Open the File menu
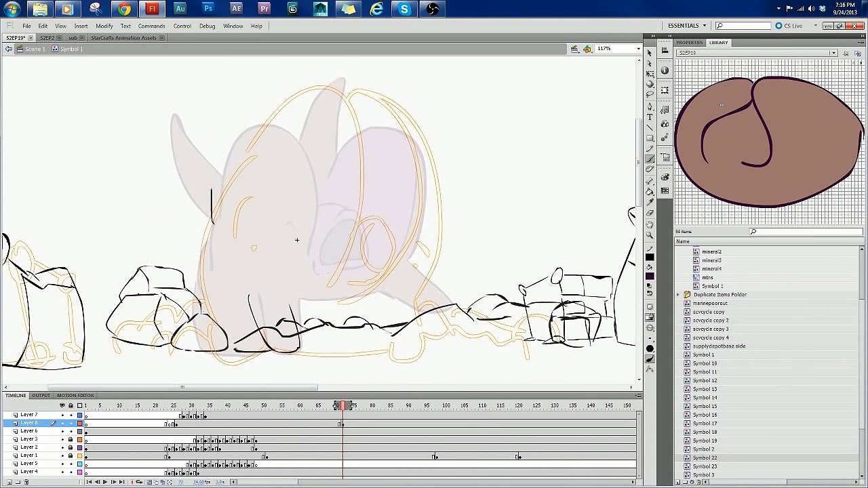The image size is (868, 488). point(26,26)
